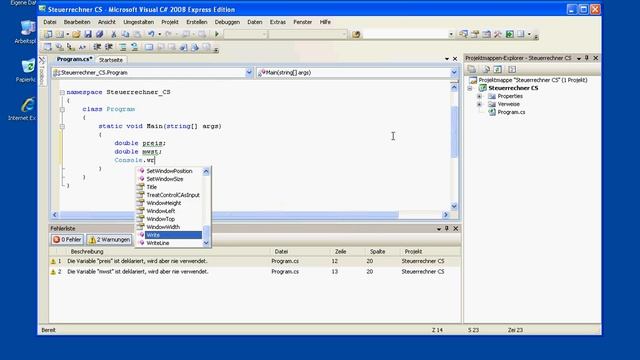
Task: Click the Save All icon
Action: click(99, 34)
